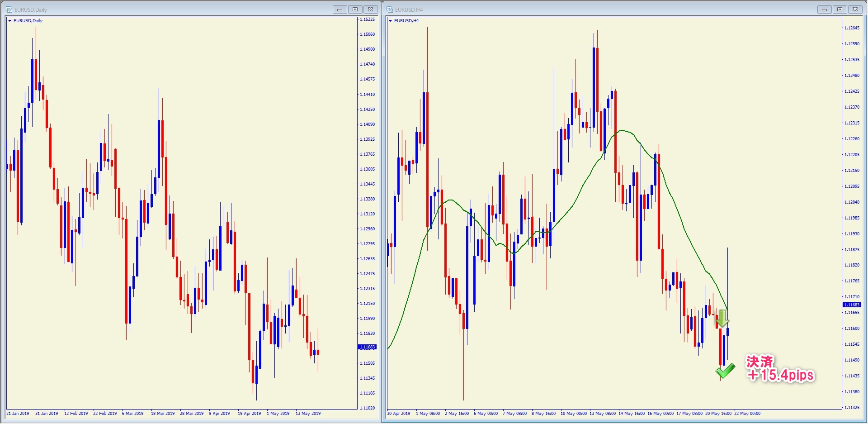Click price level 1.12040 on the H4 scale
Image resolution: width=868 pixels, height=424 pixels.
tap(852, 202)
